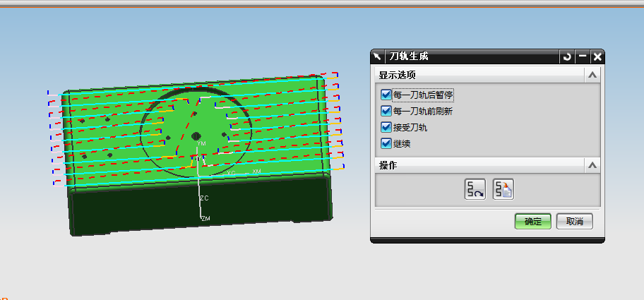This screenshot has height=300, width=644.
Task: Click the pin arrow icon in 刀轨生成 title
Action: tap(378, 56)
